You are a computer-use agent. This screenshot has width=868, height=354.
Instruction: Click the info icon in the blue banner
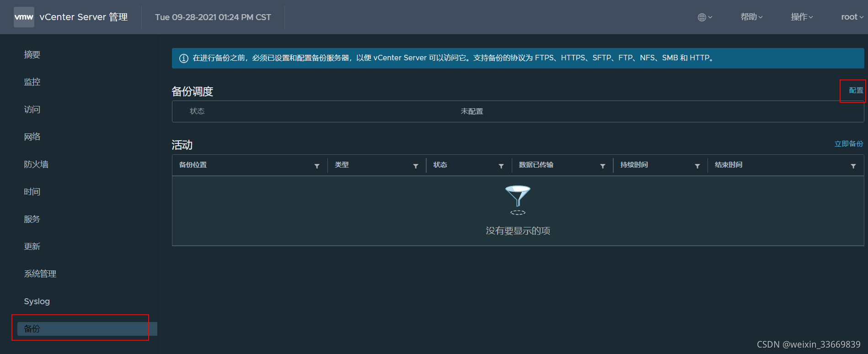pos(183,58)
